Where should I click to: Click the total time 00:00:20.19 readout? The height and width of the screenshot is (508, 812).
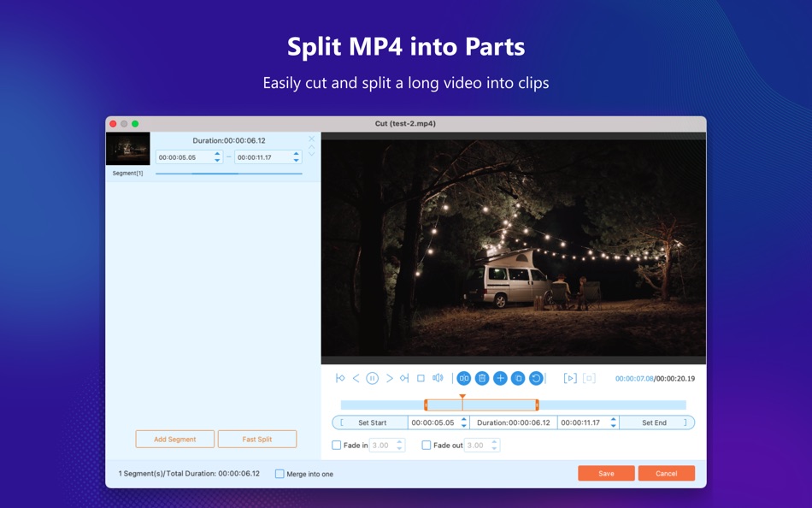click(x=676, y=378)
